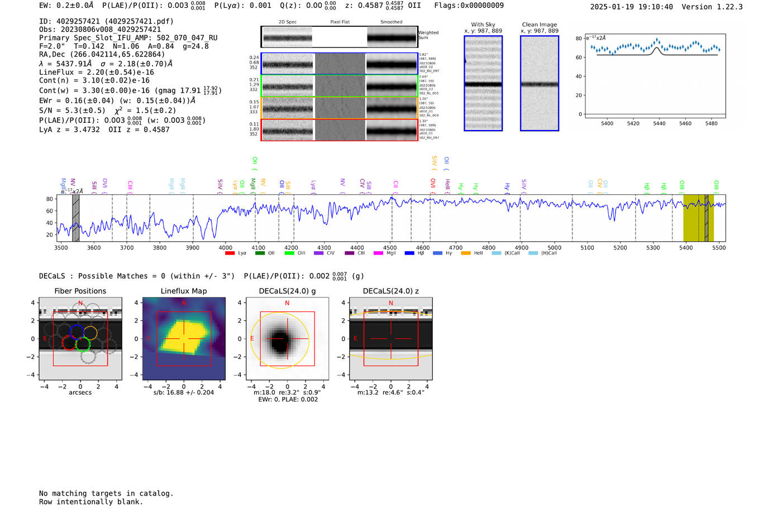Click the (H)CaII legend swatch

(533, 253)
